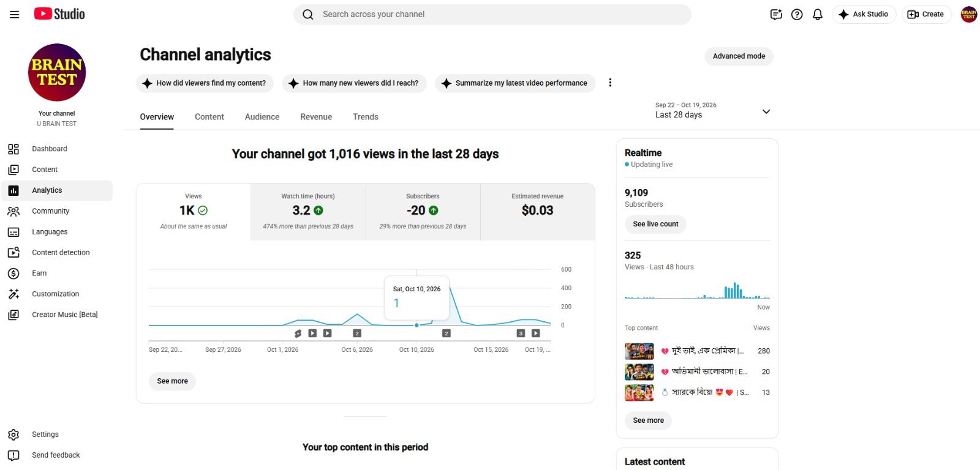This screenshot has height=470, width=980.
Task: Switch to the Content tab
Action: (x=209, y=117)
